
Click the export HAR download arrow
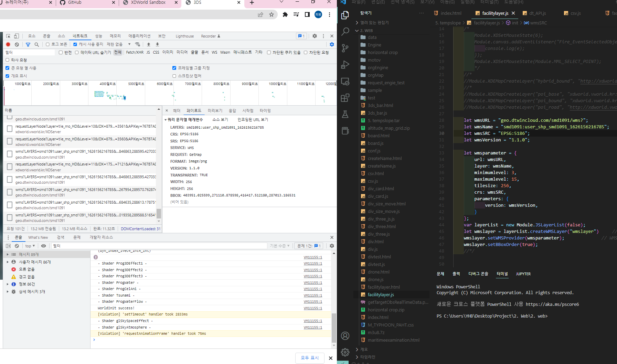coord(157,44)
